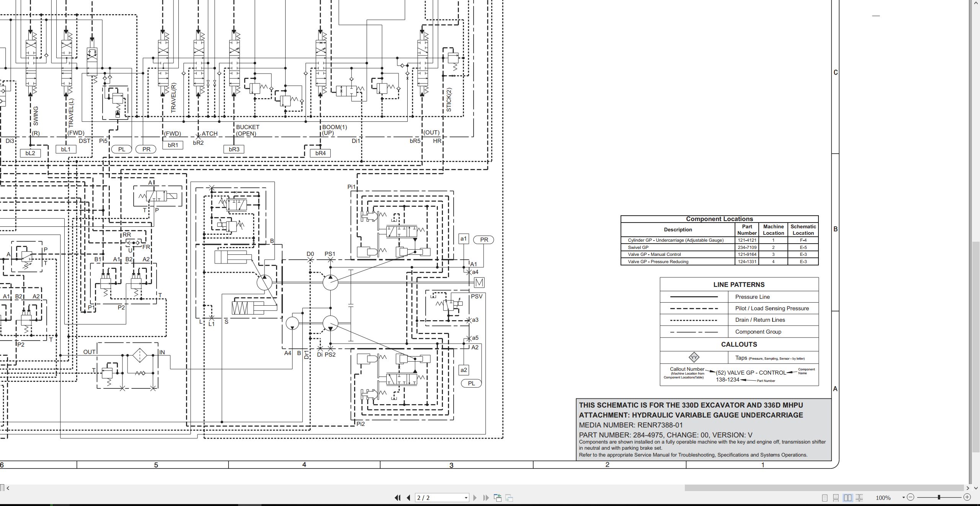Image resolution: width=980 pixels, height=506 pixels.
Task: Click the 'CALLOUTS' legend heading
Action: pos(739,344)
